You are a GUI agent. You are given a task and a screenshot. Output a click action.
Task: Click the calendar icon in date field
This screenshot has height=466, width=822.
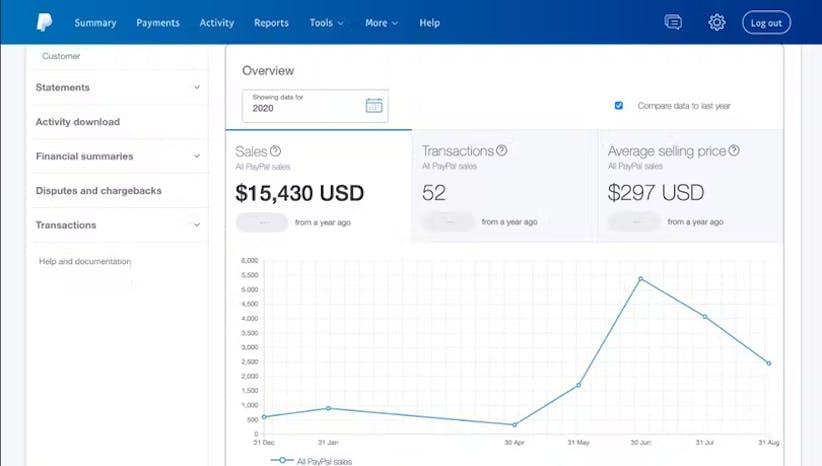[374, 106]
